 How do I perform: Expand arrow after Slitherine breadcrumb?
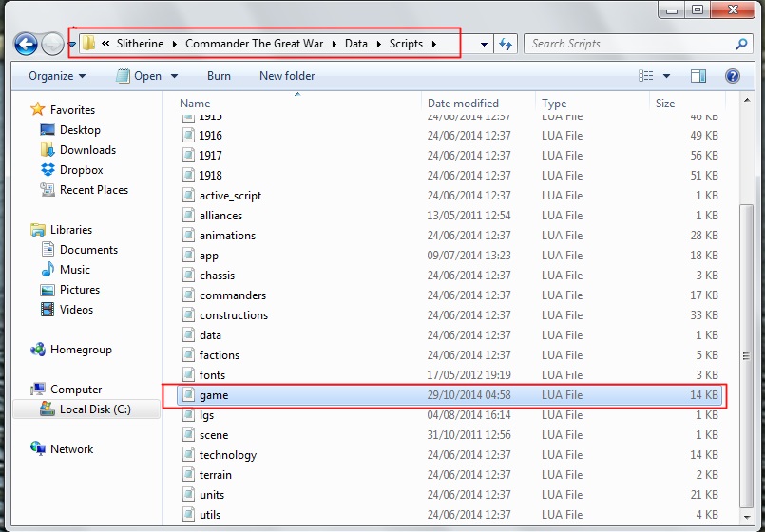[x=175, y=44]
